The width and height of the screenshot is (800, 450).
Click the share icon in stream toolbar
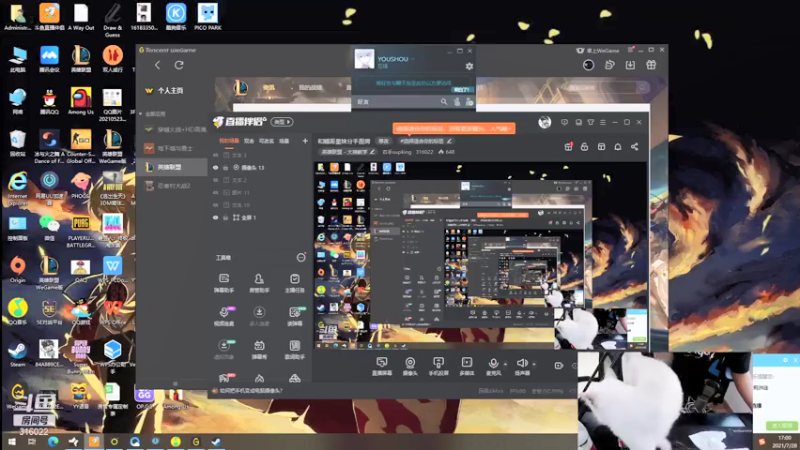(635, 147)
